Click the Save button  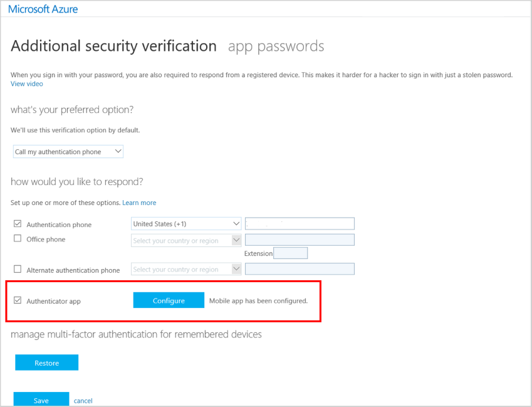point(41,400)
